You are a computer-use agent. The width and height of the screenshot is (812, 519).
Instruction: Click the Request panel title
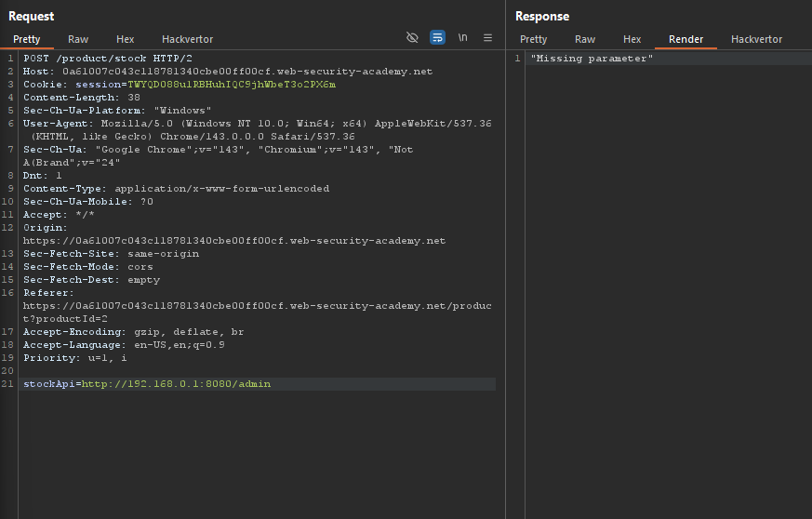(x=31, y=17)
